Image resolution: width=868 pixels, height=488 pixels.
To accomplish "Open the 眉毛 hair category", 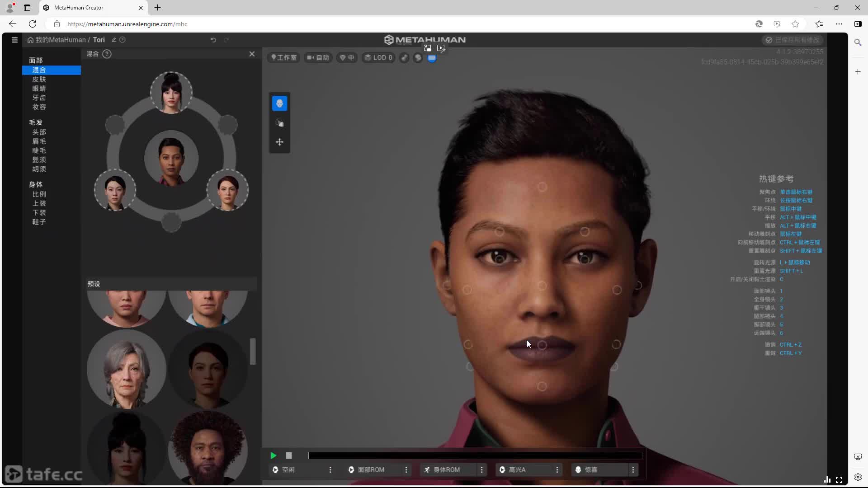I will click(39, 141).
